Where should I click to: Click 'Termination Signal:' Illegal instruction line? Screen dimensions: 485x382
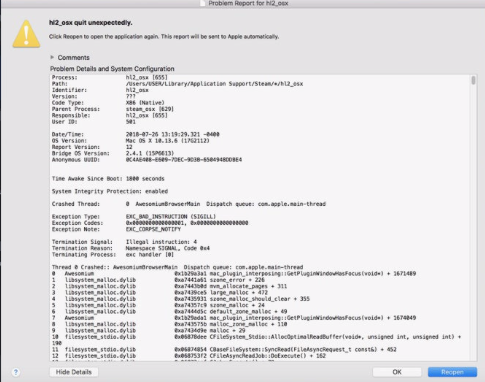pyautogui.click(x=124, y=242)
